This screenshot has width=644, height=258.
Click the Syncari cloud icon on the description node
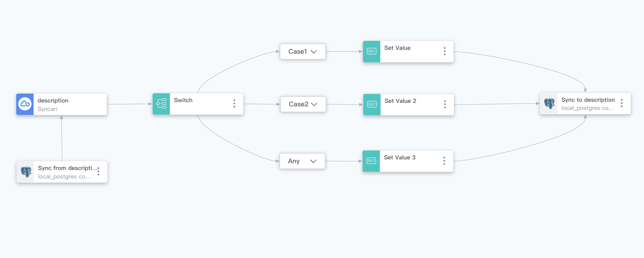(25, 104)
